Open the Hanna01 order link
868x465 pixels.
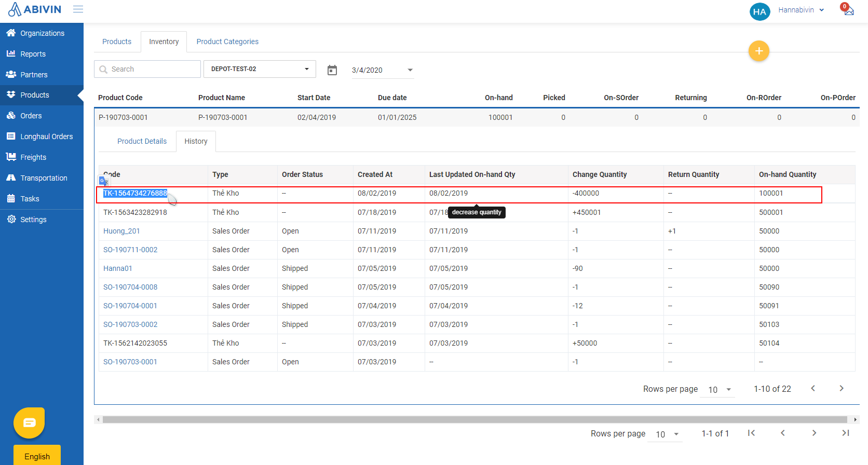(x=118, y=268)
